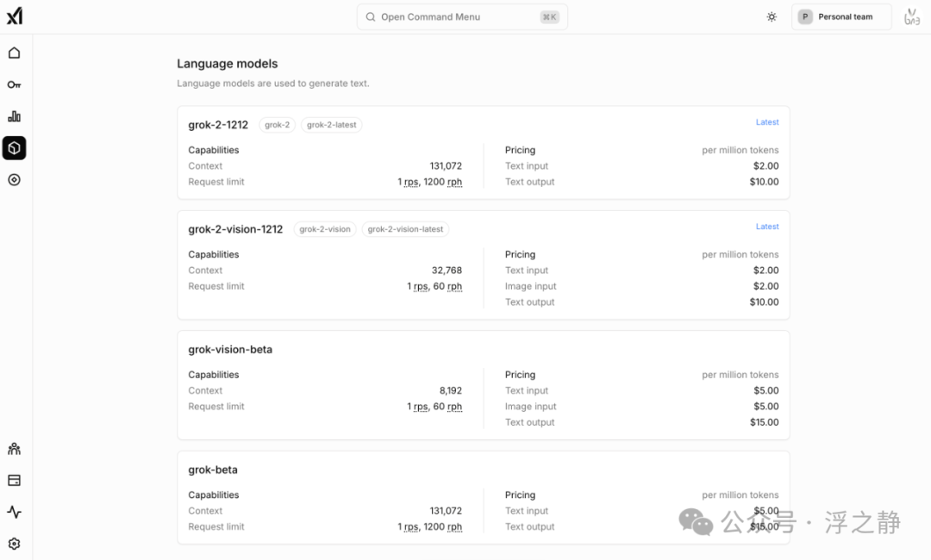The width and height of the screenshot is (931, 560).
Task: Open the billing card icon
Action: click(x=15, y=481)
